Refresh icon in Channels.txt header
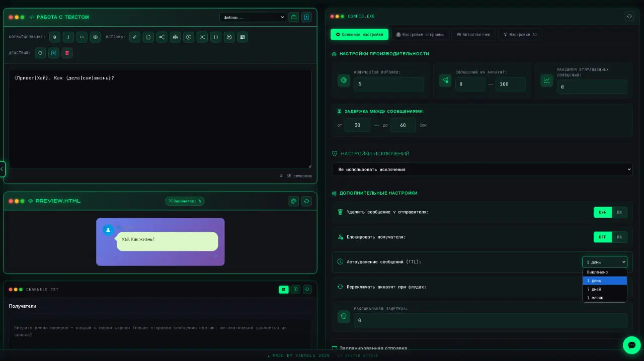644x361 pixels. (307, 289)
